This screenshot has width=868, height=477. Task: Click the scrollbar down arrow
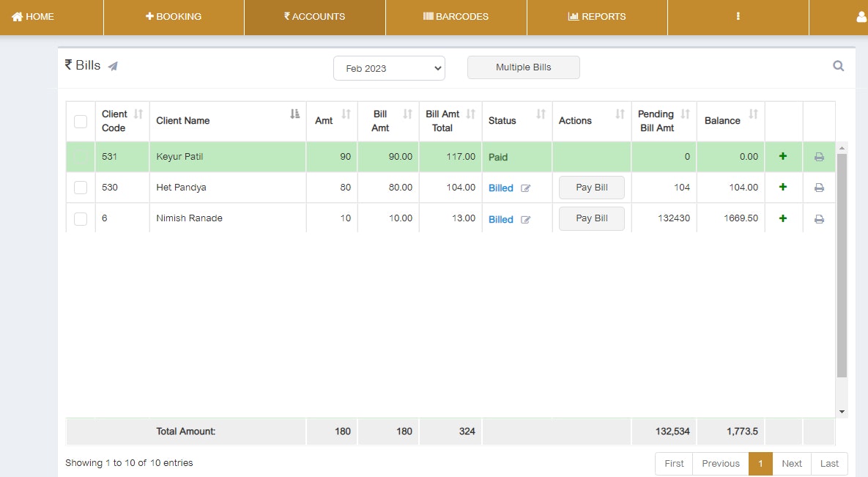pyautogui.click(x=842, y=412)
